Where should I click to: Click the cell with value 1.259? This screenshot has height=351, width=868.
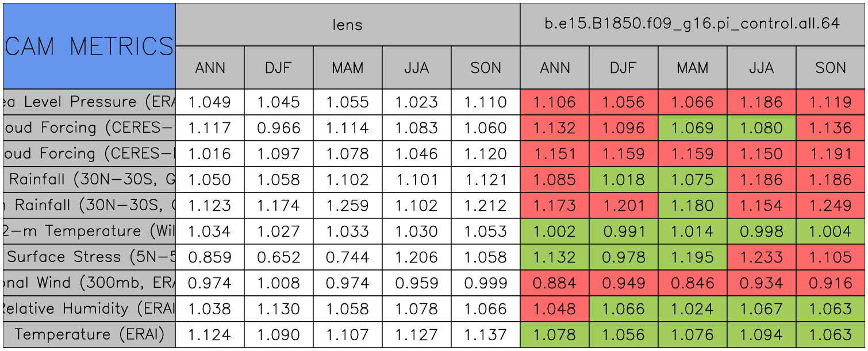347,205
